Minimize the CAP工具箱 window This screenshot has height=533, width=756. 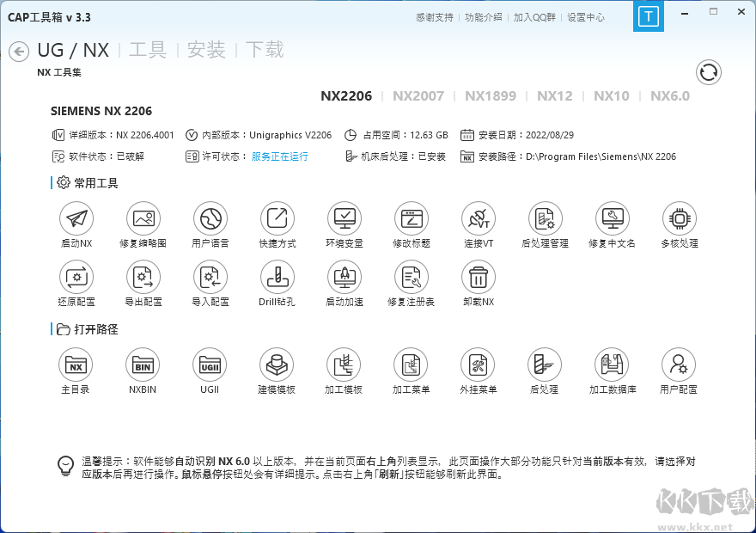pos(685,13)
